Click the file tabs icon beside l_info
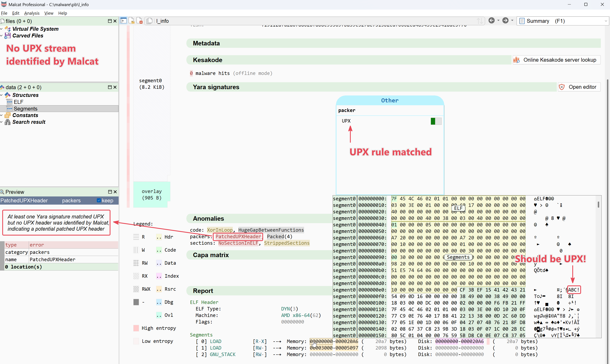 pyautogui.click(x=150, y=21)
